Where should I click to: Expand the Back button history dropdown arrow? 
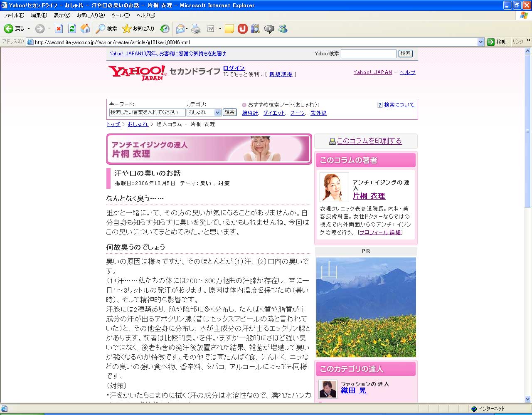click(29, 29)
